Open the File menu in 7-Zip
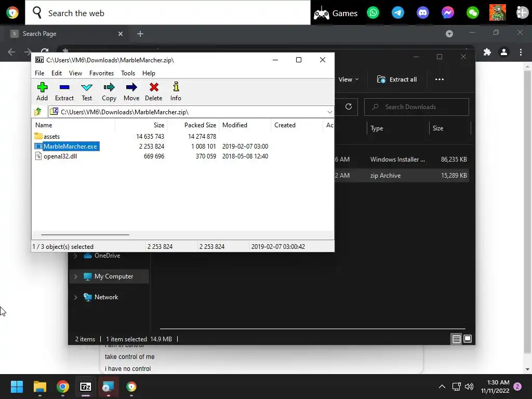 pyautogui.click(x=39, y=73)
